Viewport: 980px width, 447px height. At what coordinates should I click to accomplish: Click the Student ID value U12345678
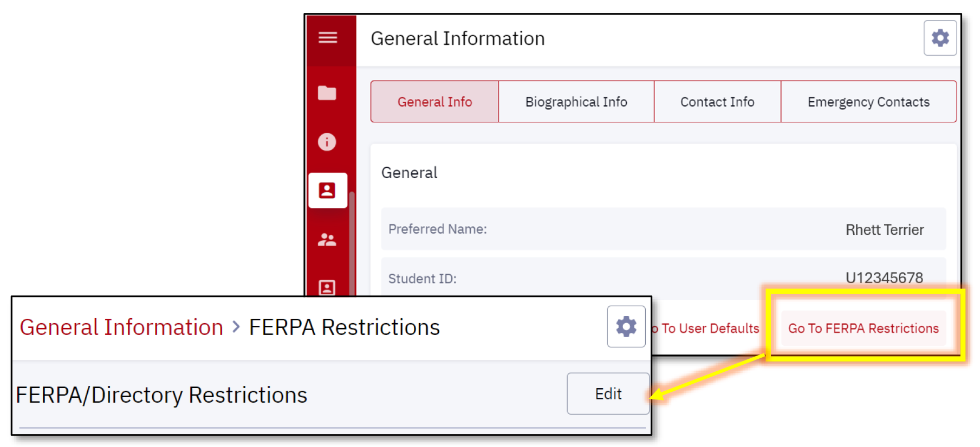884,278
